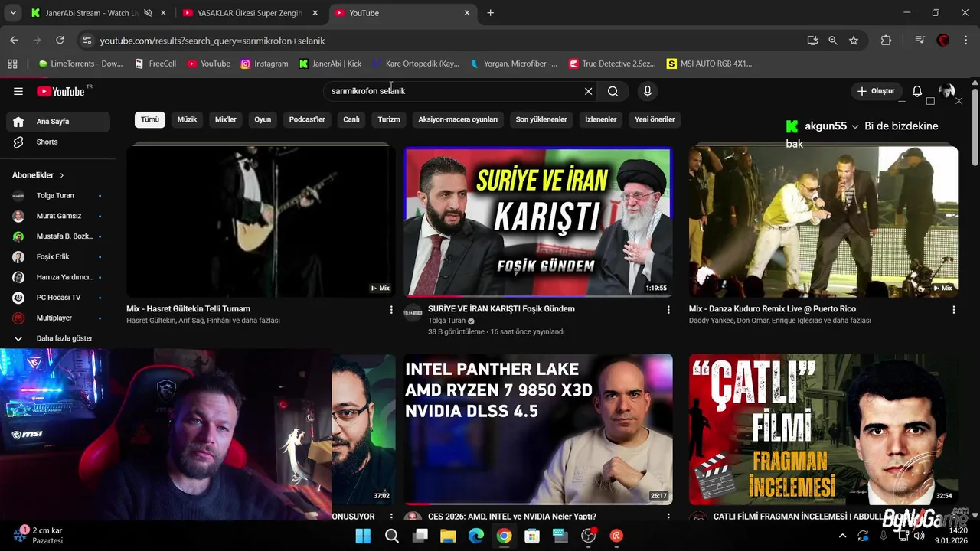Clear the search box with the X icon
Viewport: 980px width, 551px height.
tap(588, 91)
